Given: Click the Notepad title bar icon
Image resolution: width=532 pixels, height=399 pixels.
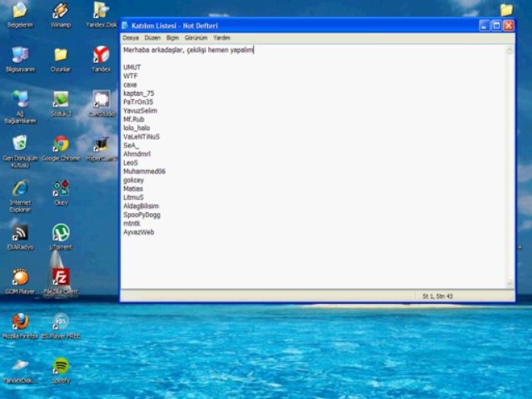Looking at the screenshot, I should (125, 25).
